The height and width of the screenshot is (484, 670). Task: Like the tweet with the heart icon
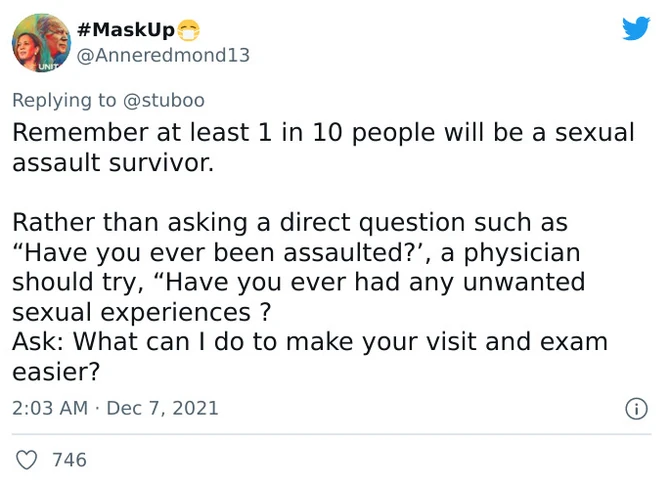[x=29, y=460]
